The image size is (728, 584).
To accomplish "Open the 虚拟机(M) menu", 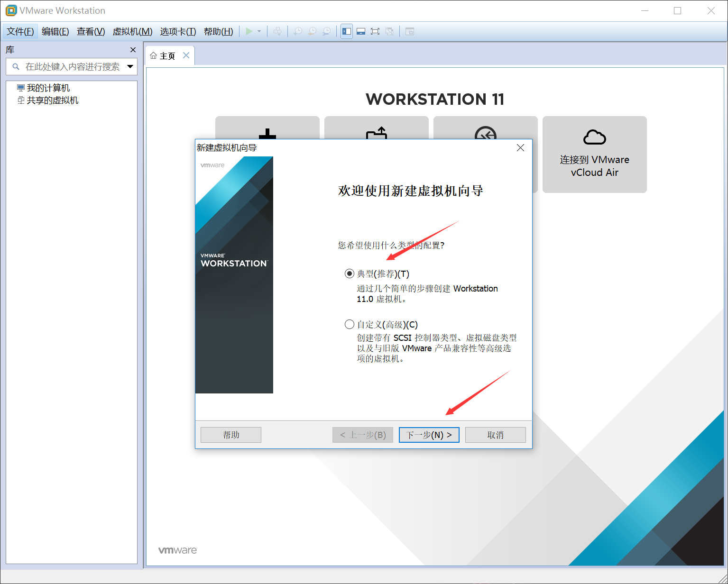I will coord(132,31).
